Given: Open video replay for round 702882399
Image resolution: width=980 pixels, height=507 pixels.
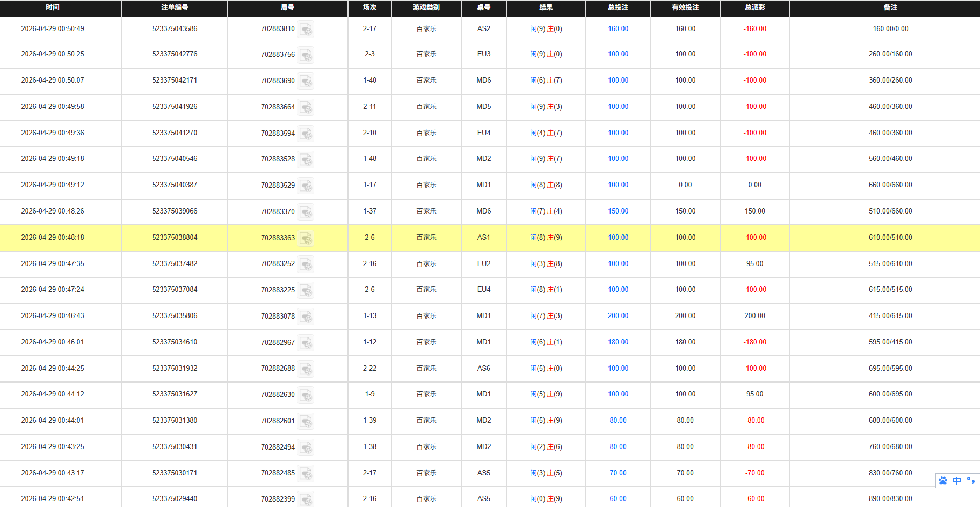Looking at the screenshot, I should pyautogui.click(x=306, y=499).
